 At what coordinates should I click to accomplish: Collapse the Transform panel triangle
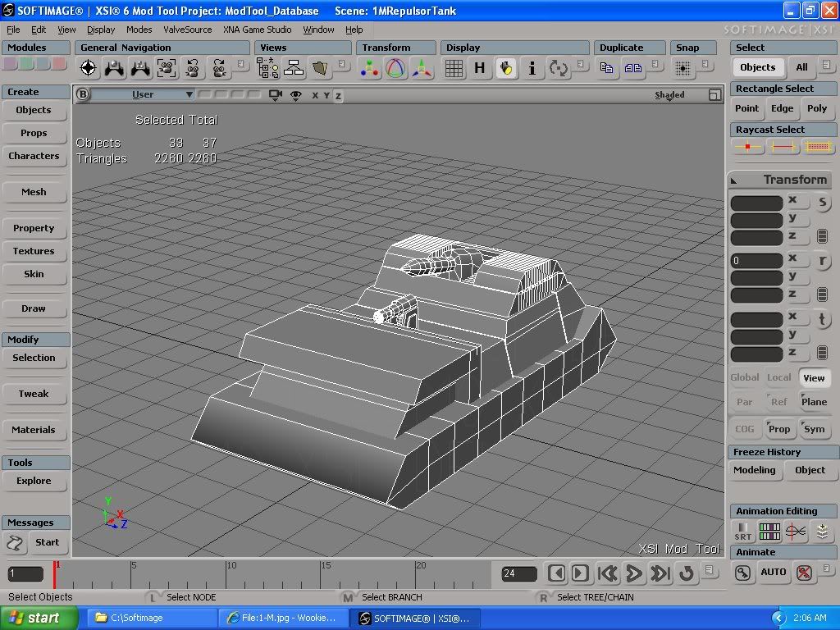tap(734, 181)
